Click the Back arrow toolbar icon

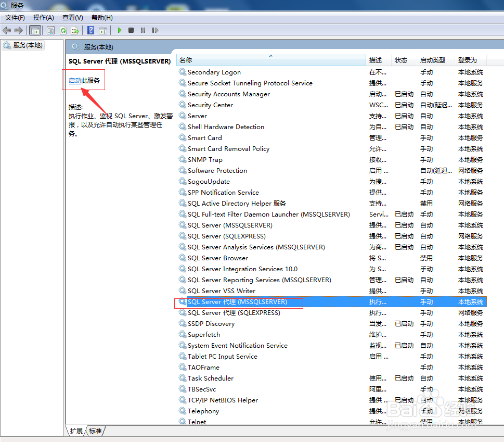tap(7, 30)
